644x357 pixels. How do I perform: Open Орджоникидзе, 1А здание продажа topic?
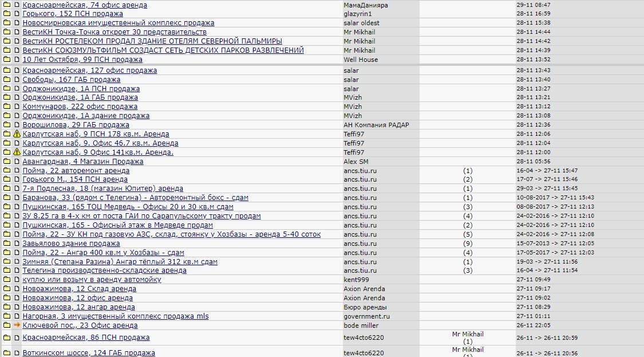[x=86, y=116]
